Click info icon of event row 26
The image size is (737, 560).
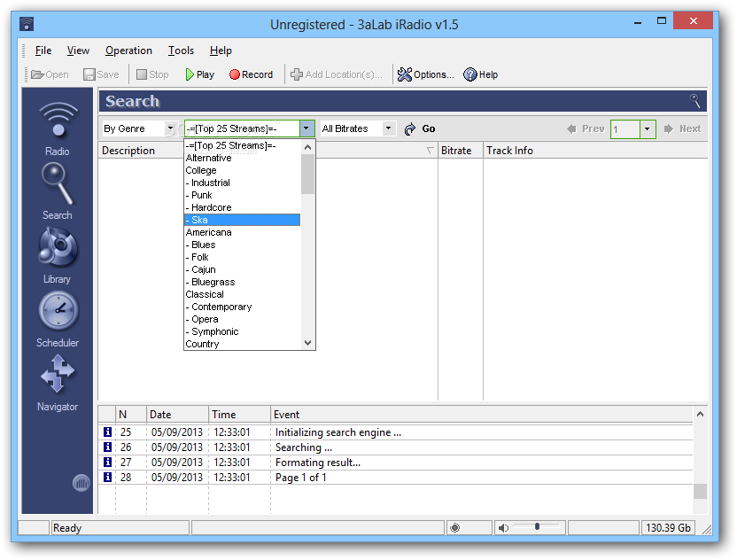pos(108,447)
